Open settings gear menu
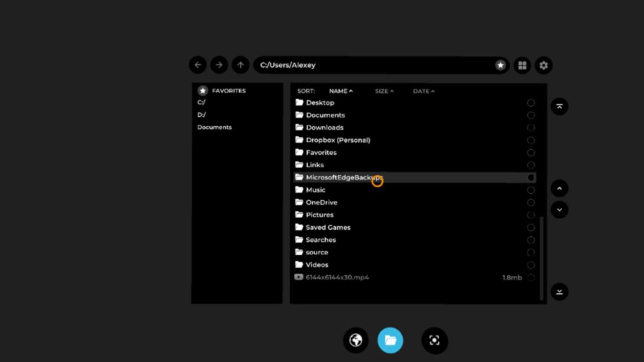 (x=544, y=66)
